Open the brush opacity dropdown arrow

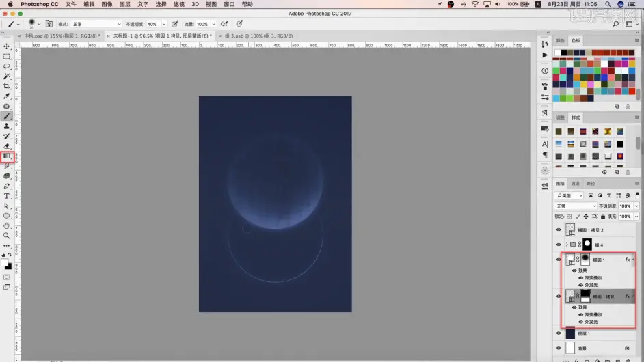pyautogui.click(x=164, y=24)
